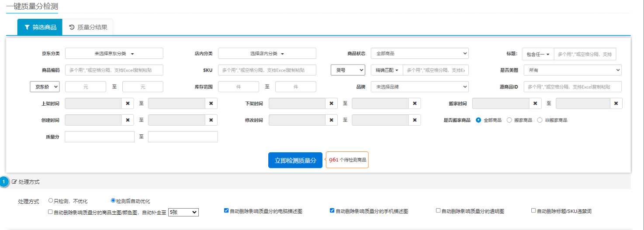Clear the 搬家时间 start date with X icon

[x=535, y=103]
